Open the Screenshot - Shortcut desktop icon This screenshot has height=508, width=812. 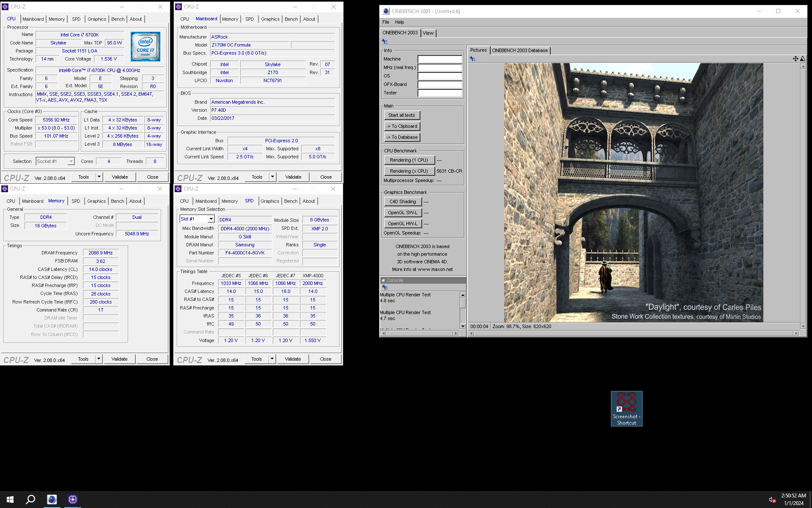coord(626,409)
